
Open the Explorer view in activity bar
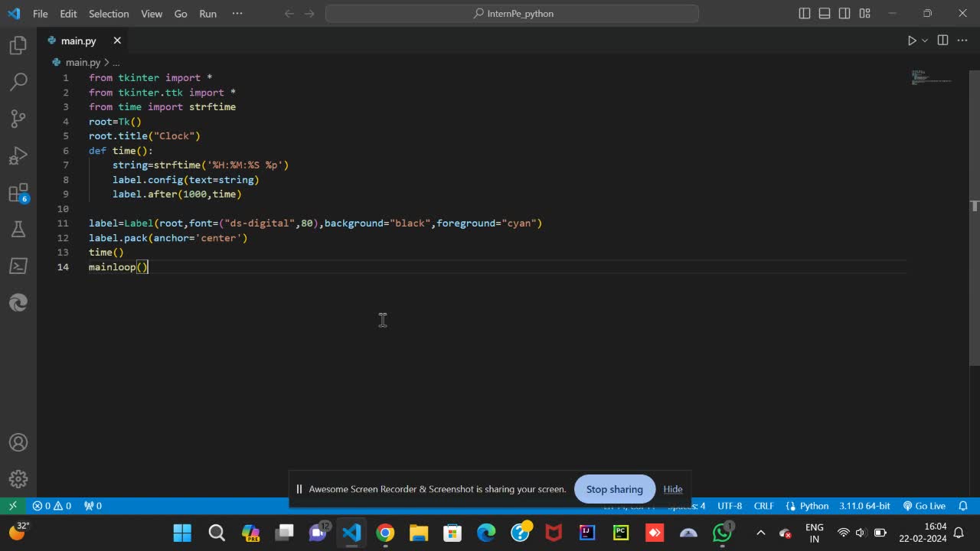18,45
